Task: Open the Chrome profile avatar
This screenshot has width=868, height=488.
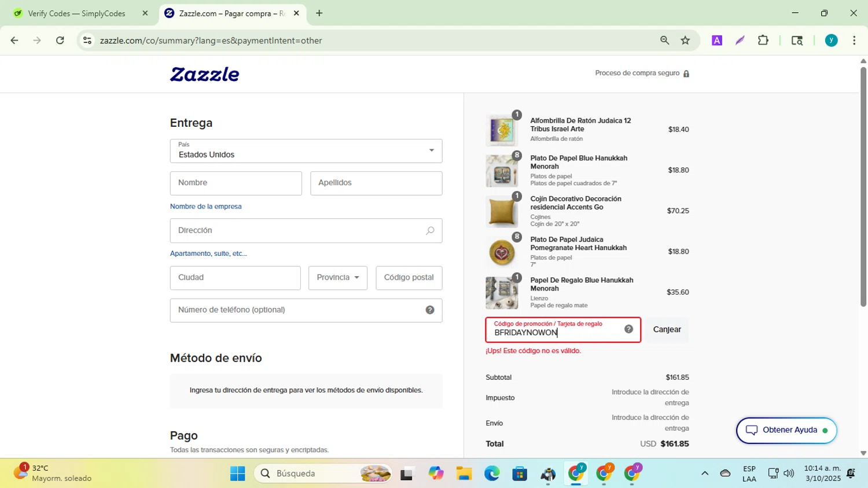Action: tap(832, 41)
